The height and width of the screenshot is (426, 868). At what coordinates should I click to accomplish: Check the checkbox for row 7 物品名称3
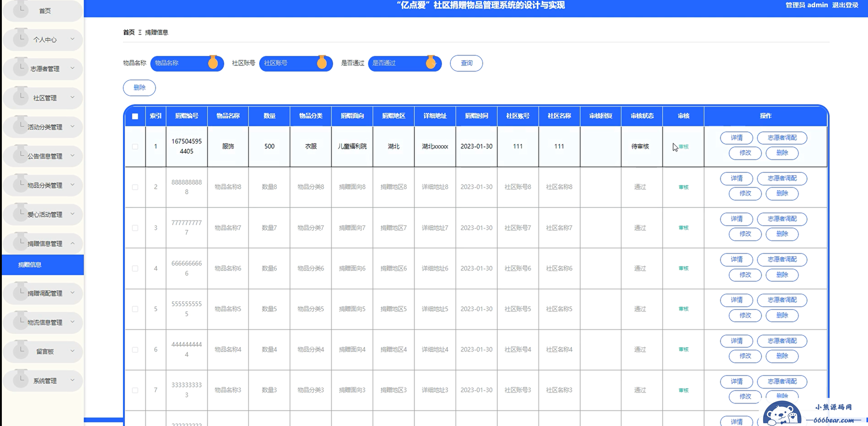click(135, 390)
